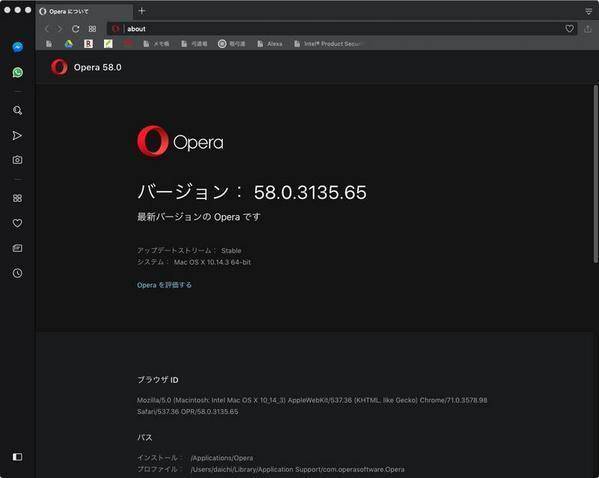Open the sidebar search icon
This screenshot has height=478, width=599.
click(x=17, y=110)
